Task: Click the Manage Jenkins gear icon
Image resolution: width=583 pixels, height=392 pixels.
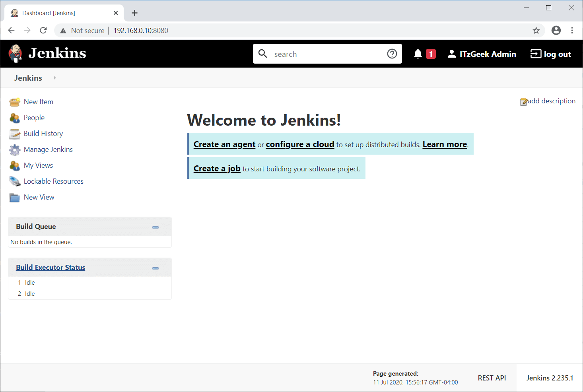Action: pos(15,149)
